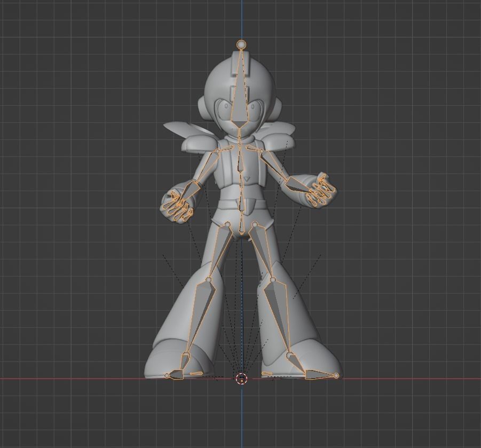481x448 pixels.
Task: Select the small heel bone on screen left
Action: coord(196,373)
